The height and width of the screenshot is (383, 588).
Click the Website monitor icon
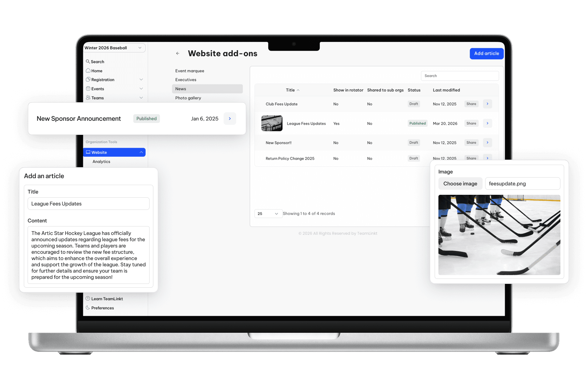(x=88, y=152)
